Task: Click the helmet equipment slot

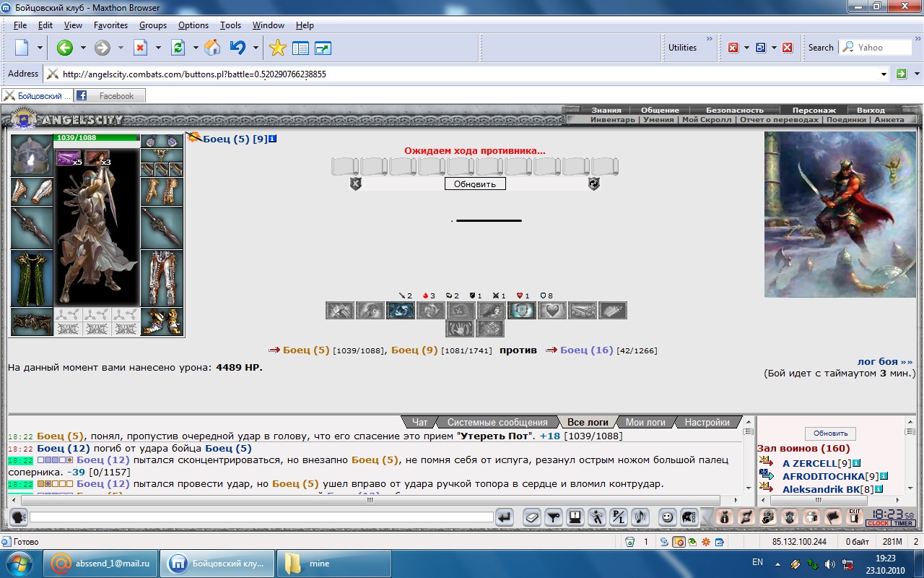Action: (31, 155)
